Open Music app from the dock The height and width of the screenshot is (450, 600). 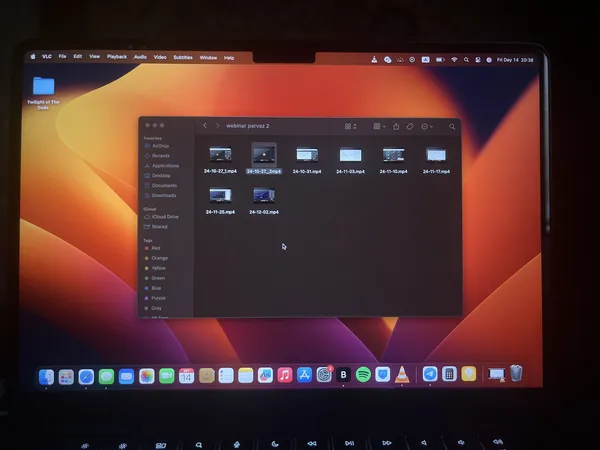(x=285, y=375)
